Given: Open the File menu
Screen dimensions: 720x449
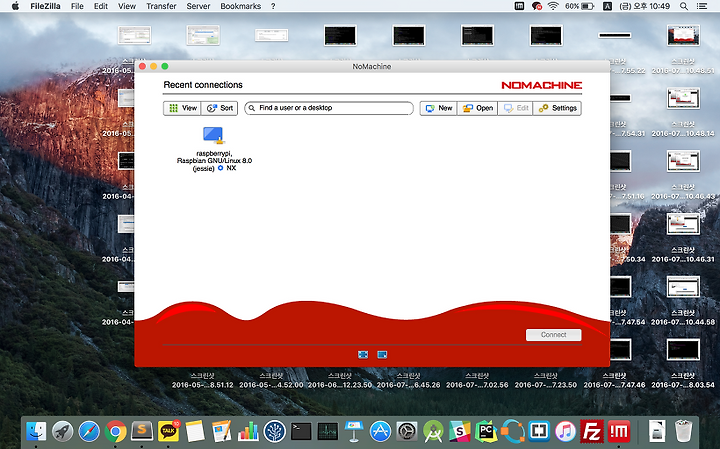Looking at the screenshot, I should (x=77, y=6).
